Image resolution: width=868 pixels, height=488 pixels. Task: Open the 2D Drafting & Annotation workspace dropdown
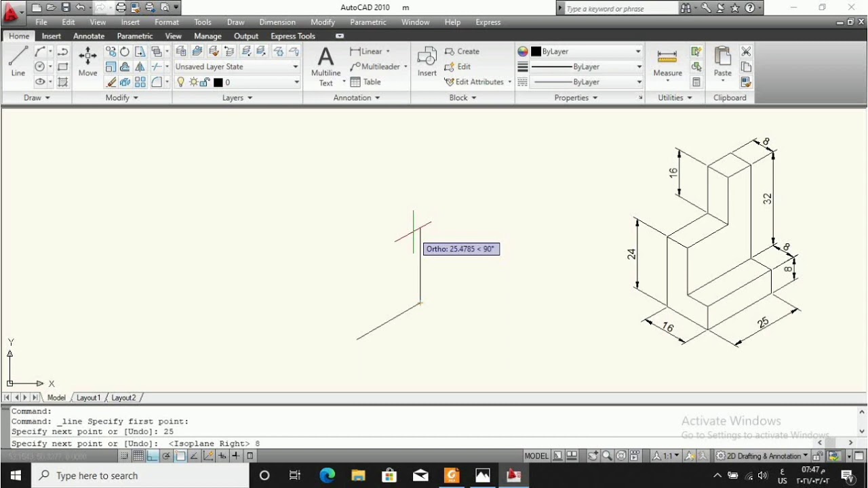coord(762,456)
